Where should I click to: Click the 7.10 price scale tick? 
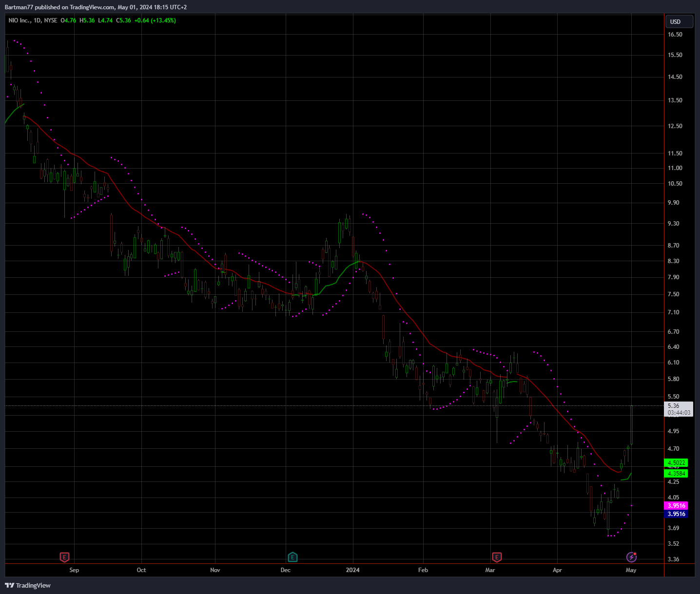[x=674, y=312]
